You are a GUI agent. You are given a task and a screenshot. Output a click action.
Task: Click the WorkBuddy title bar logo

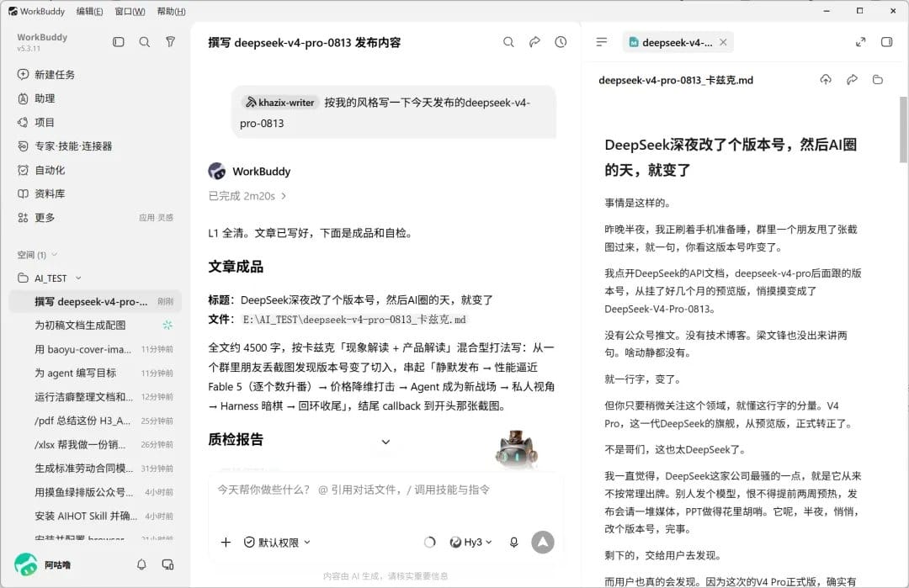13,11
